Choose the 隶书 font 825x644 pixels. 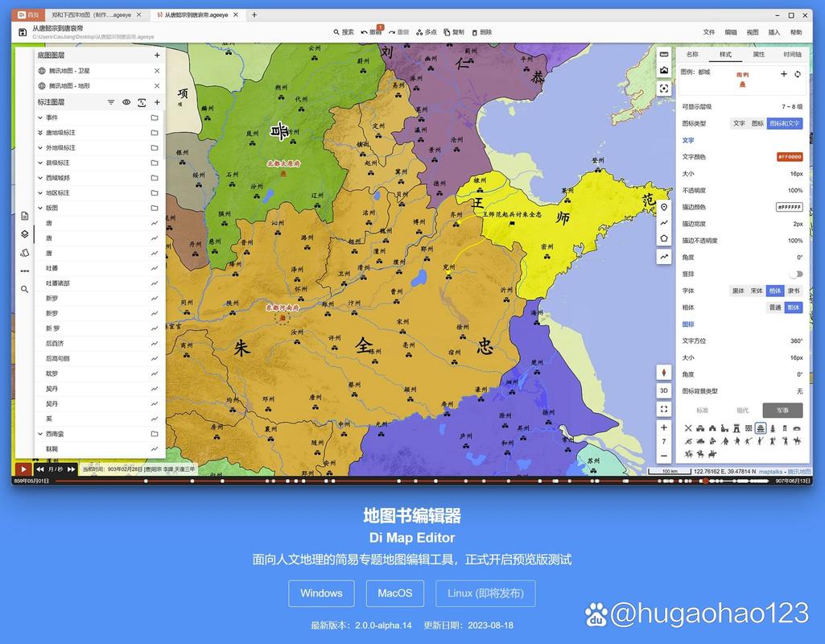coord(794,291)
